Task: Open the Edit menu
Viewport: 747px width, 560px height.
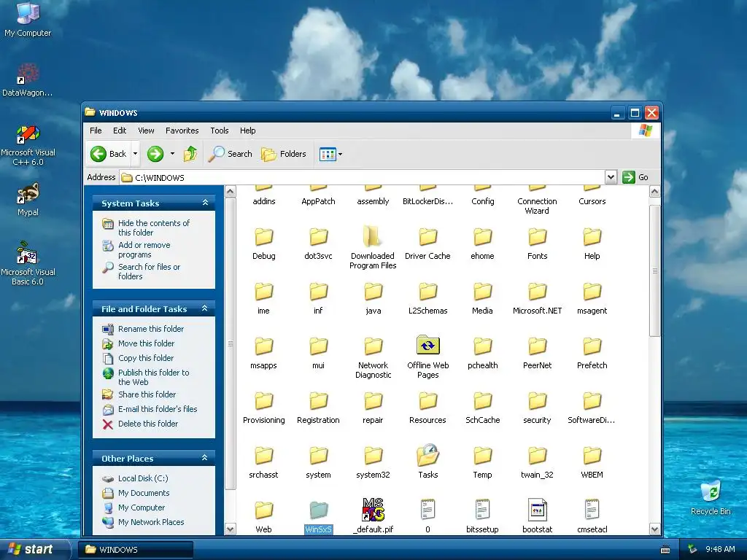Action: coord(120,131)
